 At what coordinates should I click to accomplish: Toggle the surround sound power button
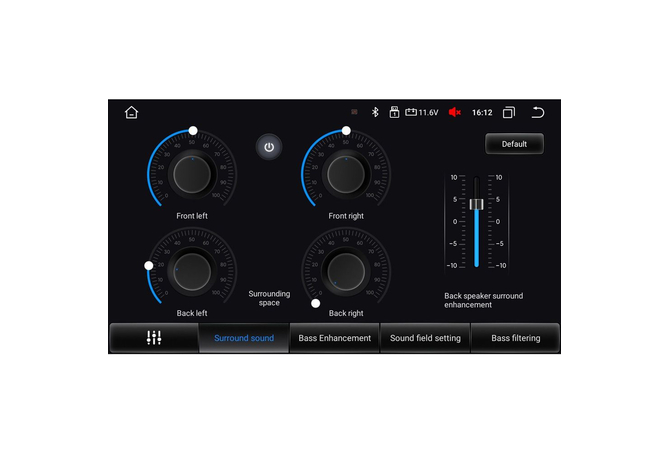tap(268, 147)
